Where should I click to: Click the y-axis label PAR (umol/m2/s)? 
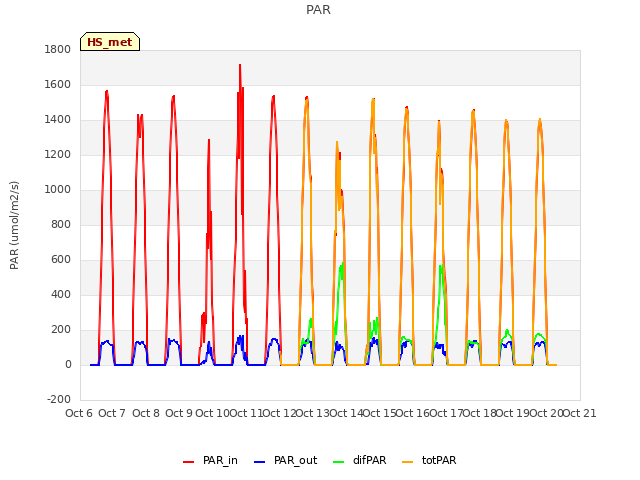(14, 225)
